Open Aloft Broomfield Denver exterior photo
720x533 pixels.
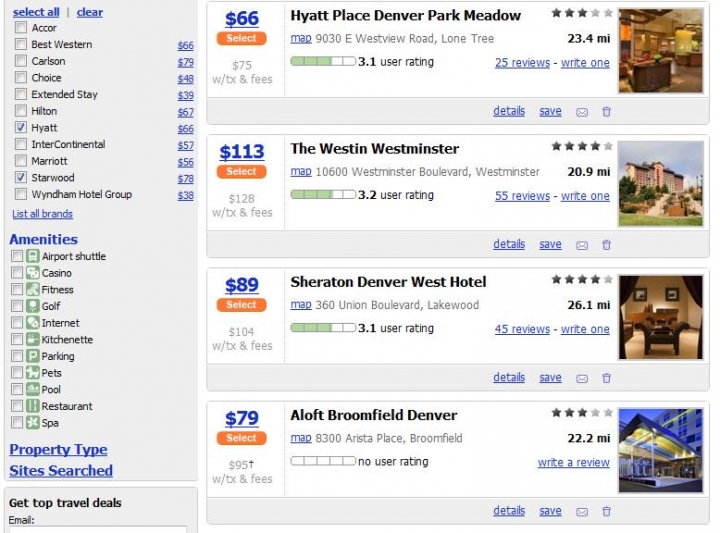pos(660,450)
